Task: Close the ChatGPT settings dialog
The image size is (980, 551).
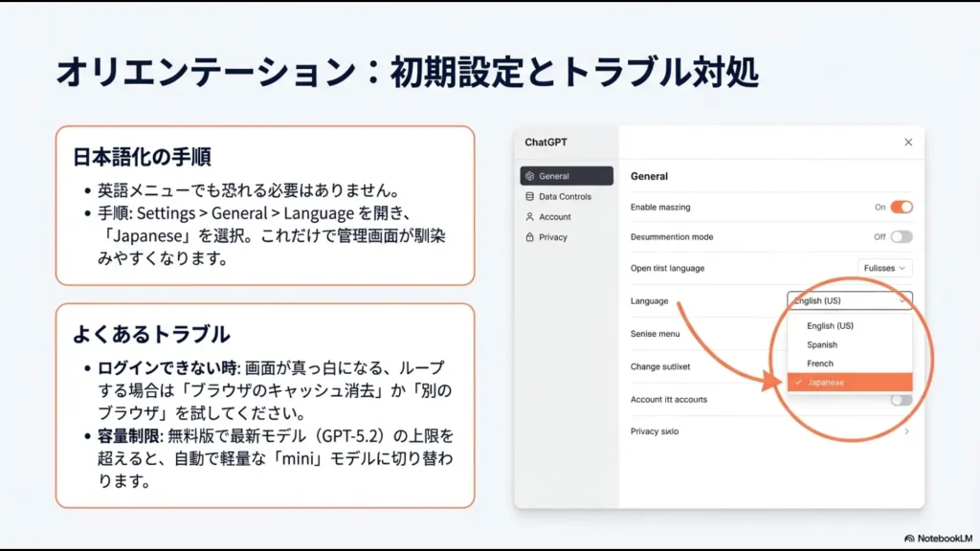Action: (907, 142)
